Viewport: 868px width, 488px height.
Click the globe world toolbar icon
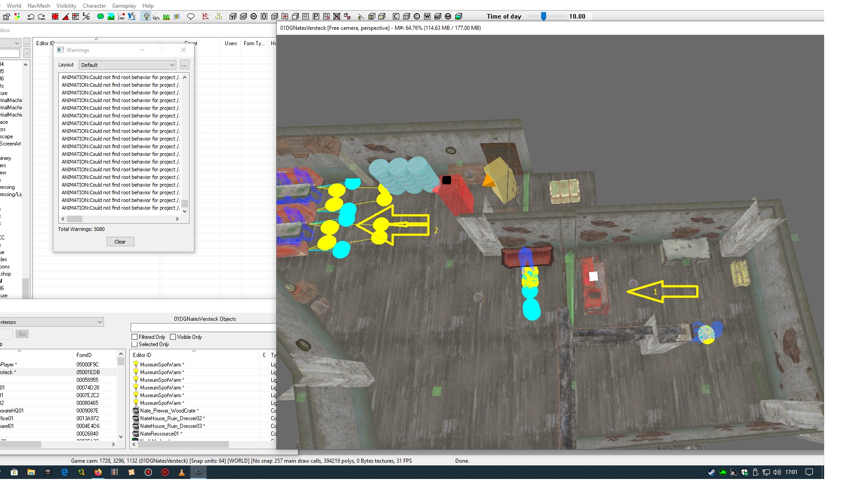click(100, 17)
